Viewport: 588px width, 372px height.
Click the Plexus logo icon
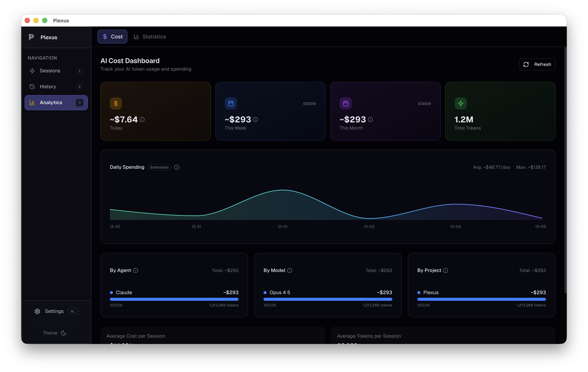click(31, 37)
